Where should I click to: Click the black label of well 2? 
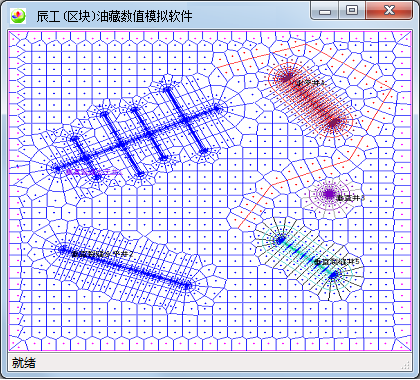click(102, 254)
